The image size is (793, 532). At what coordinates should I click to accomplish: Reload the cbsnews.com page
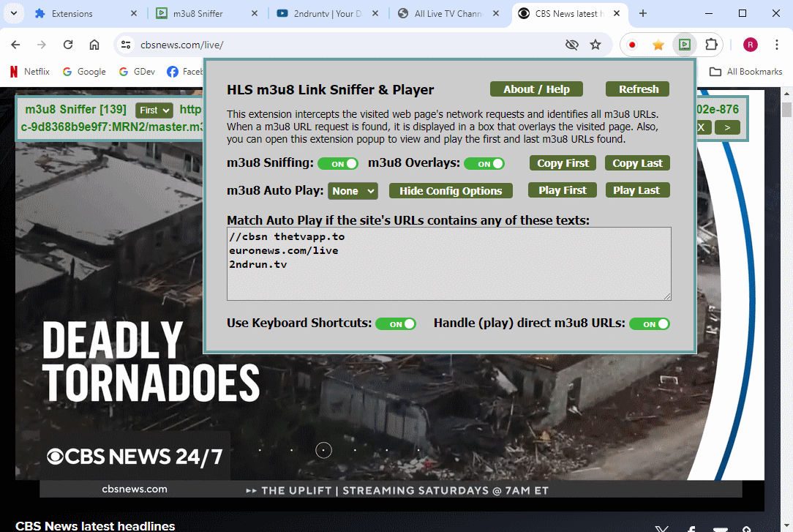[x=68, y=45]
